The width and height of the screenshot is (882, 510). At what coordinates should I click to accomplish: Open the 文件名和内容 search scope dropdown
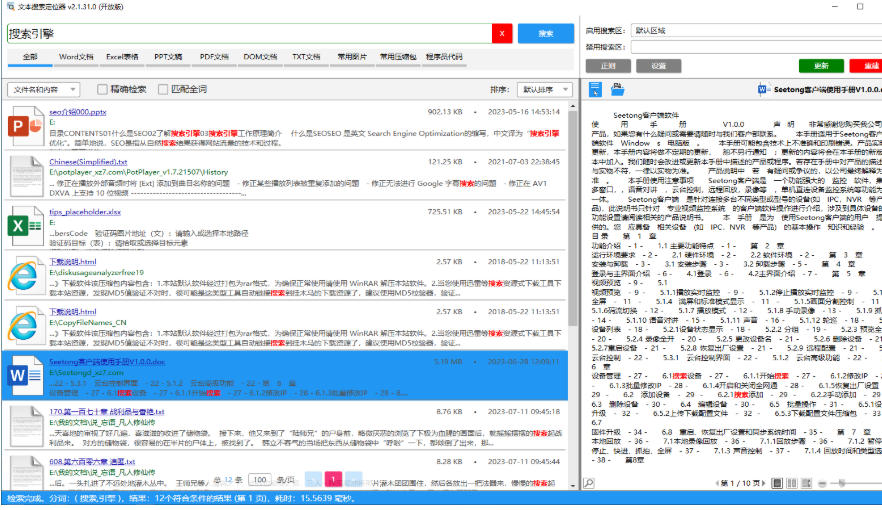click(x=46, y=89)
